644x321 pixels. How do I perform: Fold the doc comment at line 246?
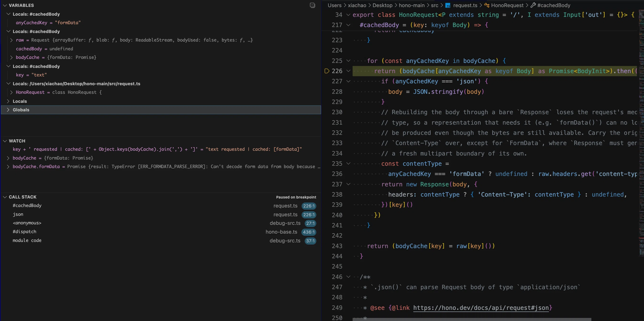[348, 277]
